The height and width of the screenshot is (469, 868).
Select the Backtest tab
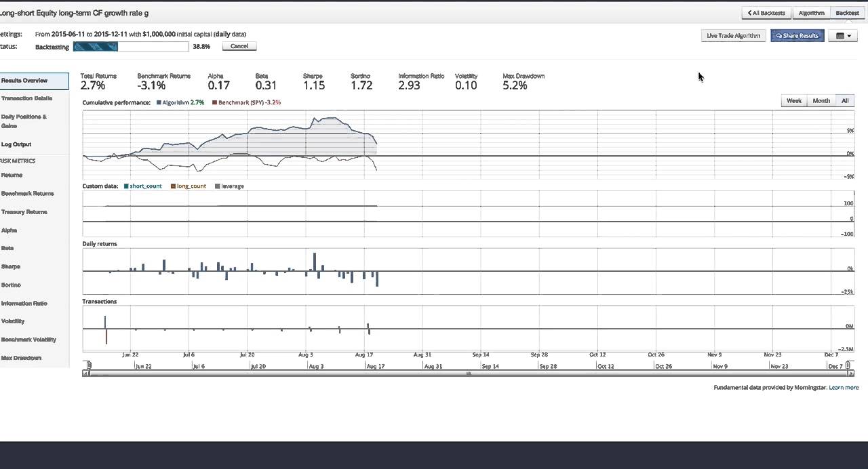pos(847,13)
